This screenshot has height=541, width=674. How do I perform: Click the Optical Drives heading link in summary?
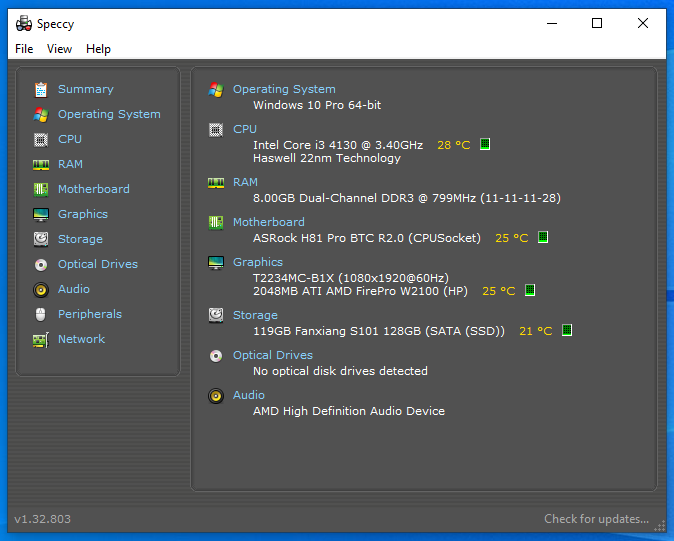[273, 355]
